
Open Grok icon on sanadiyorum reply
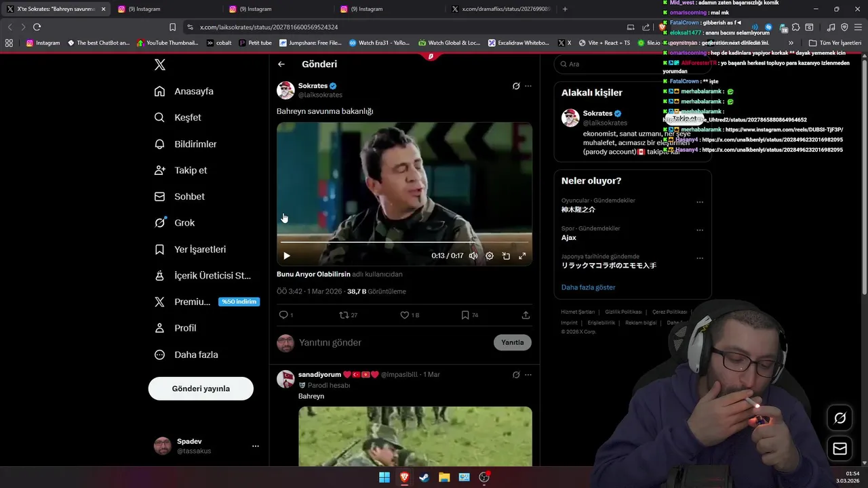pos(516,375)
